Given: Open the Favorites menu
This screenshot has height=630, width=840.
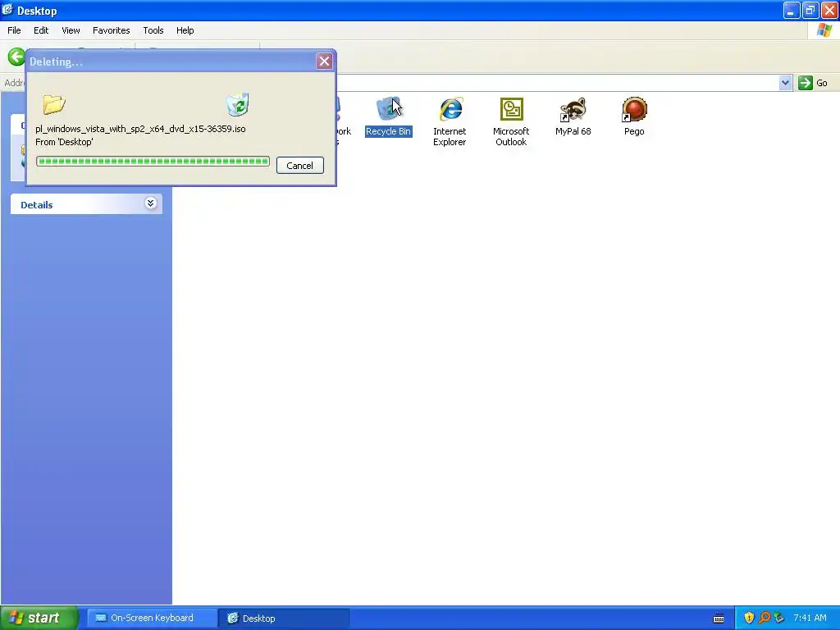Looking at the screenshot, I should [111, 30].
